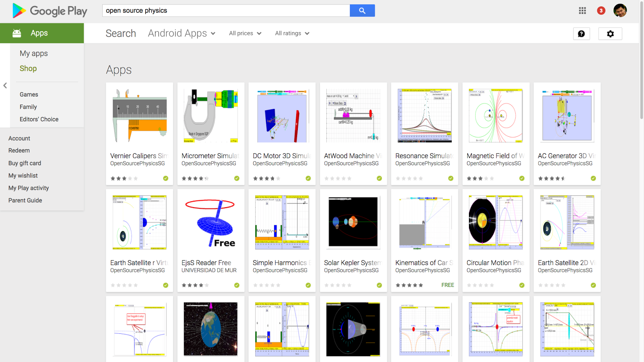Open the user account avatar

[620, 10]
